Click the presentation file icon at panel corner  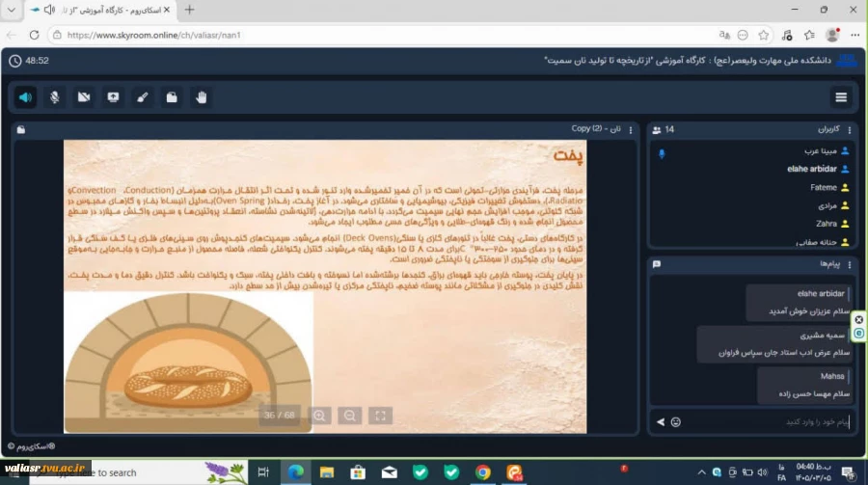pyautogui.click(x=21, y=129)
